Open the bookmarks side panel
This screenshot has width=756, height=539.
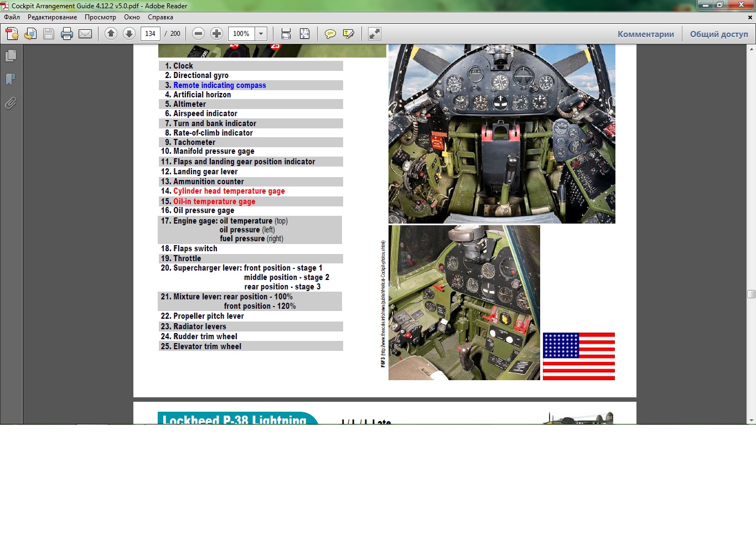click(11, 79)
